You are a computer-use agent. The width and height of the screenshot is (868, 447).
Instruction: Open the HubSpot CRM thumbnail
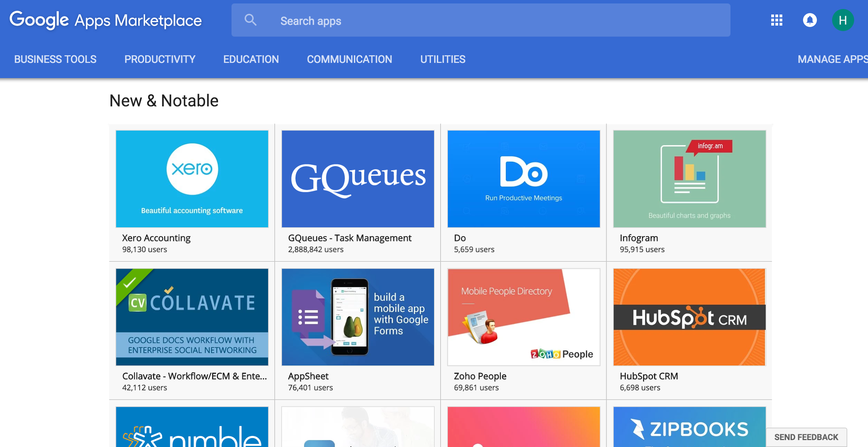690,317
